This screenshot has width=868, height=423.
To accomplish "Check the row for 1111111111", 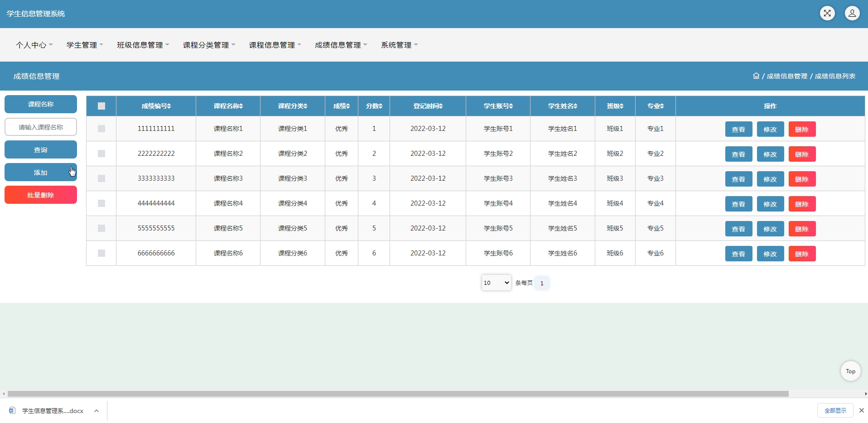I will coord(101,129).
